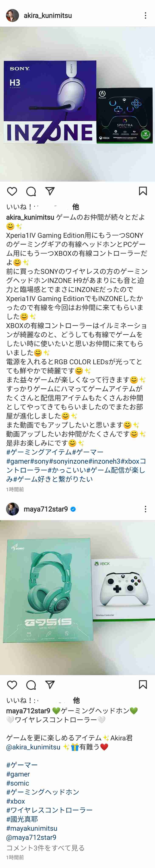Open three-dot options menu for maya712star9's post
155x868 pixels.
coord(145,509)
